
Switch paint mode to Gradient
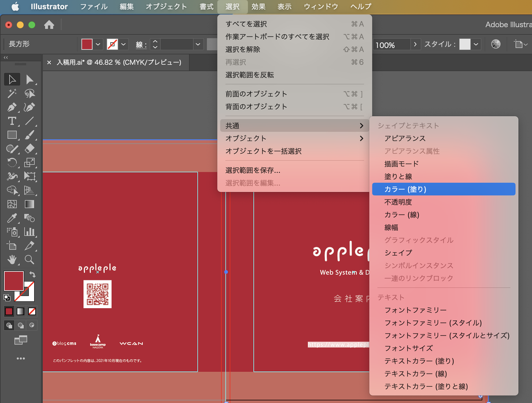click(x=21, y=311)
